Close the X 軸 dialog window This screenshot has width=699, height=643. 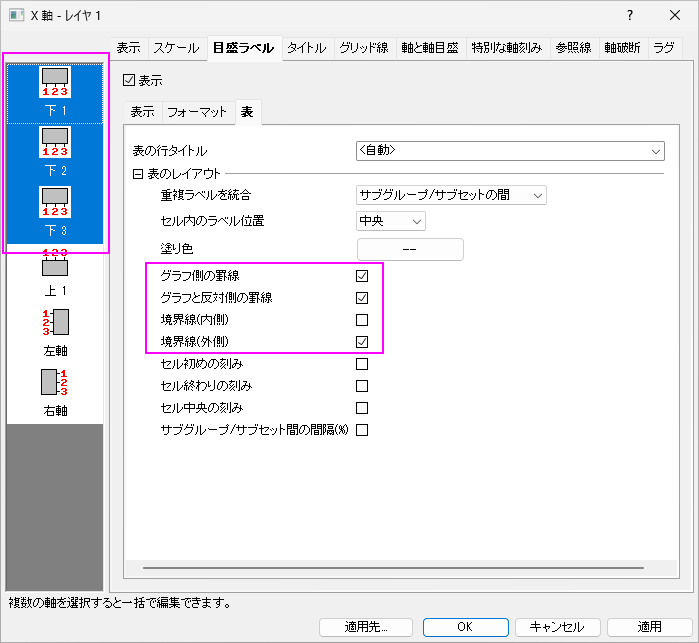[x=675, y=15]
